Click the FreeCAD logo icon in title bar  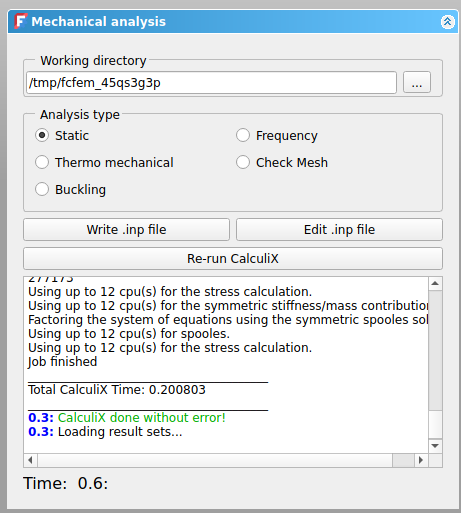[20, 21]
